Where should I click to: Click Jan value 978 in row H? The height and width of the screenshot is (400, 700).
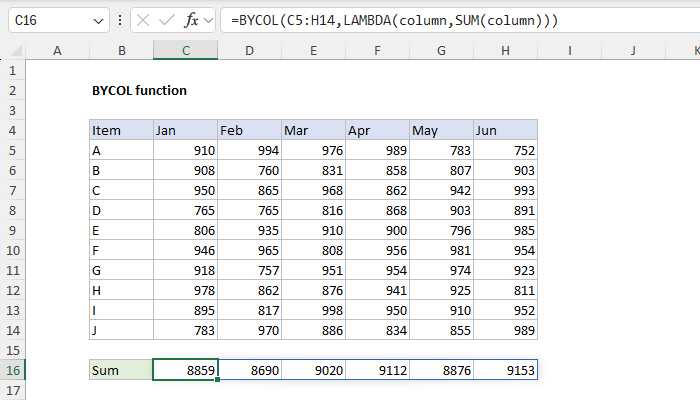186,291
